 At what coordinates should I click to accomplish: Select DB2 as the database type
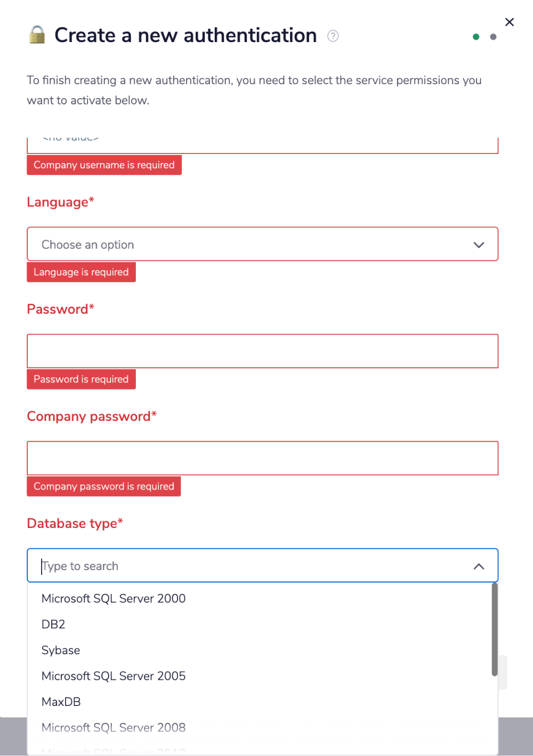click(53, 624)
